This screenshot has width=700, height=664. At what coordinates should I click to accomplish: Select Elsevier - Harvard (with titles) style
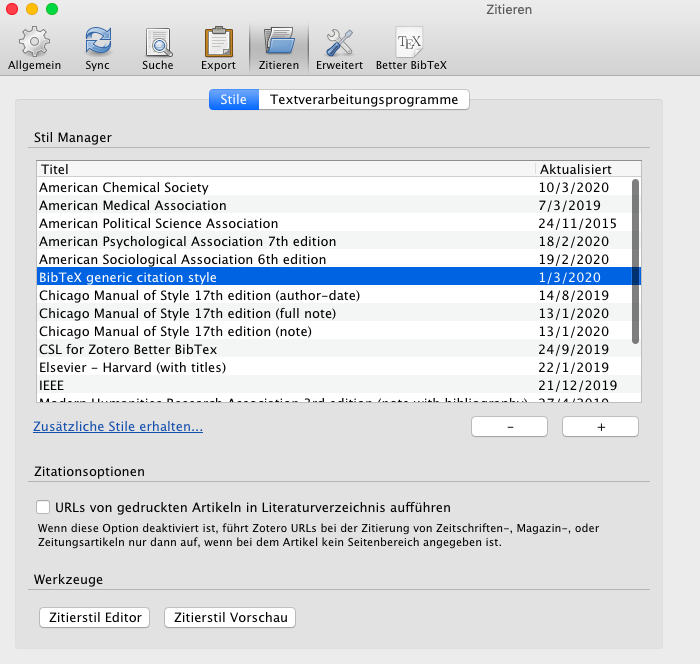click(x=338, y=367)
